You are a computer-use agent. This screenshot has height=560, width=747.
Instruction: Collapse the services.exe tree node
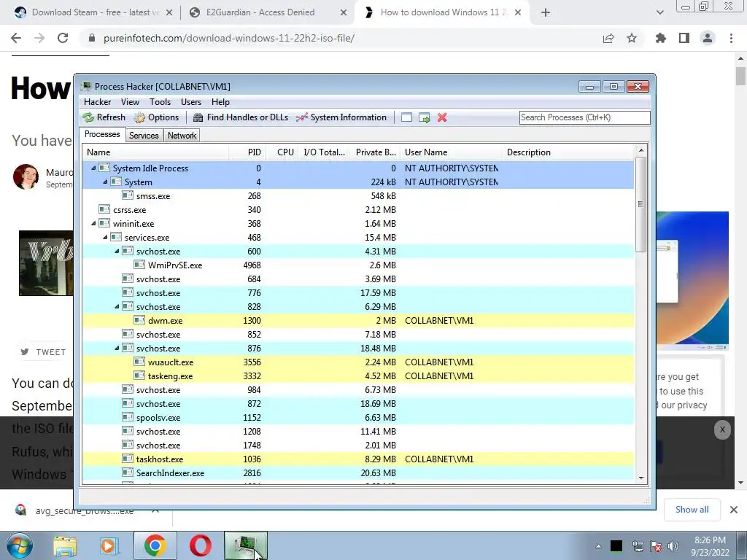[105, 237]
